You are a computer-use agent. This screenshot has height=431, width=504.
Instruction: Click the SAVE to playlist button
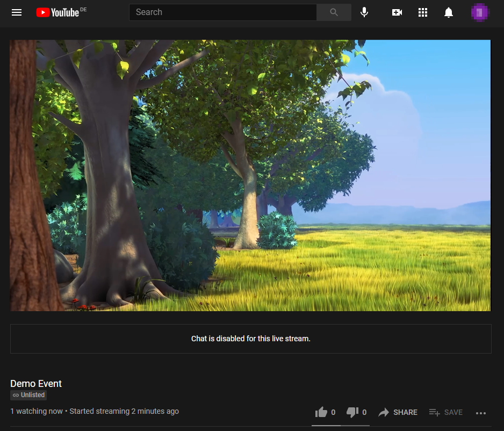click(x=446, y=412)
